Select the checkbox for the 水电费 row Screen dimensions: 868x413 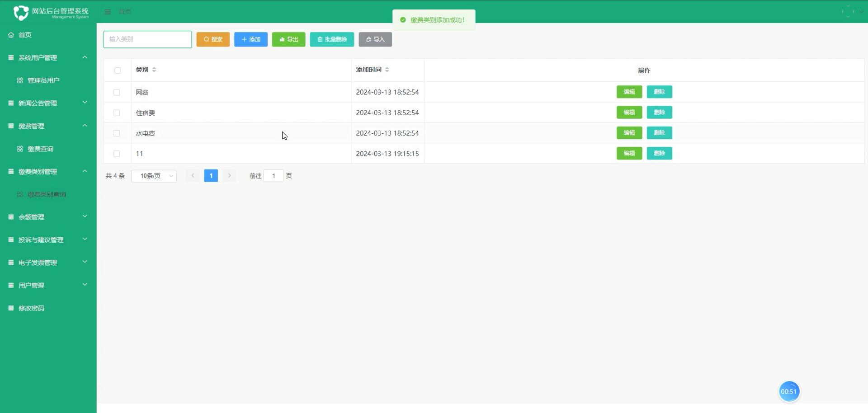[x=117, y=133]
